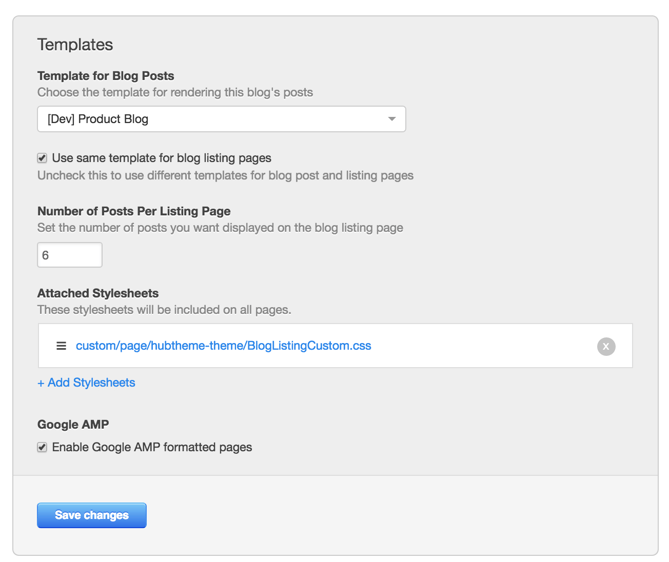Click the arrow on the template dropdown
Screen dimensions: 669x562
[x=391, y=119]
